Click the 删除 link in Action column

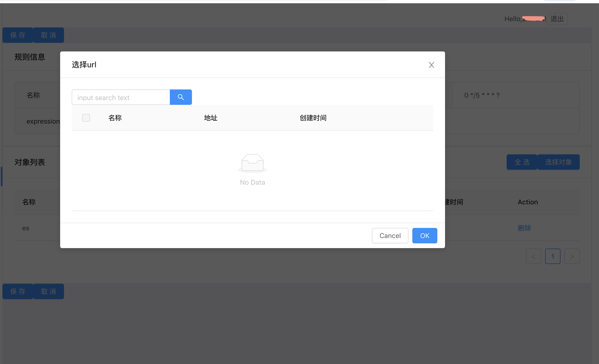coord(524,228)
